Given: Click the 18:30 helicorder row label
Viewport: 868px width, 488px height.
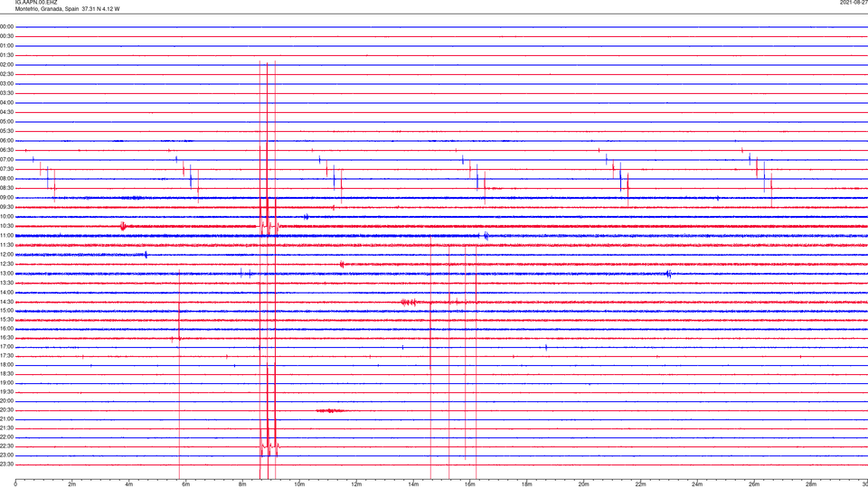Looking at the screenshot, I should (7, 374).
